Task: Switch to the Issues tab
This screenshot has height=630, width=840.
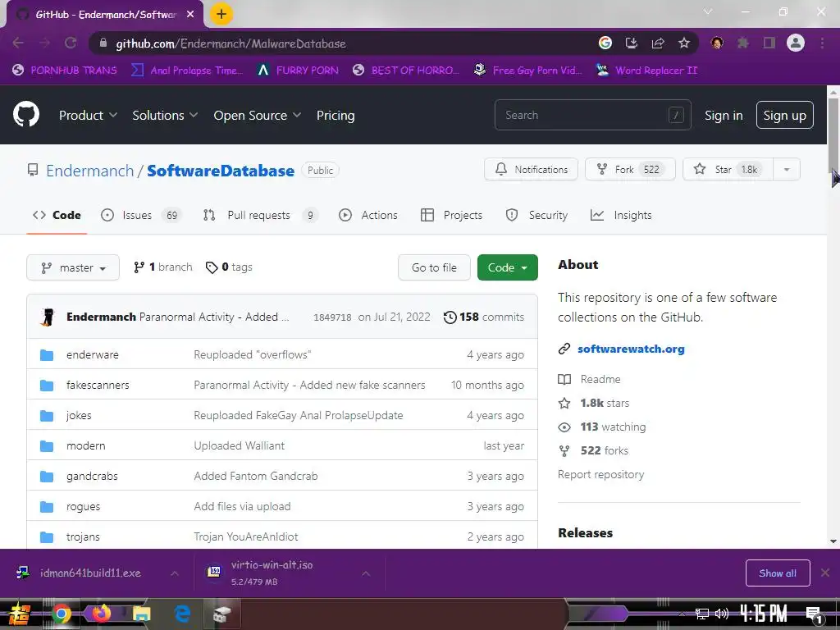Action: 141,215
